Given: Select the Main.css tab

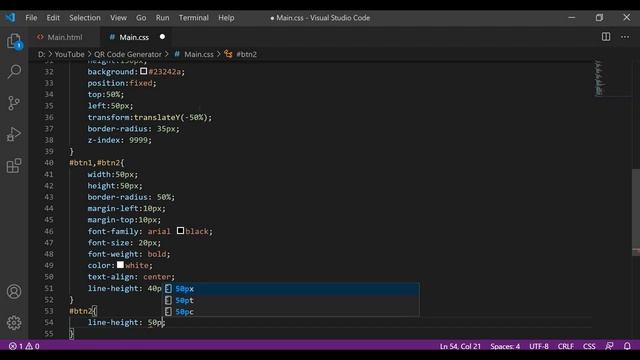Looking at the screenshot, I should tap(135, 37).
